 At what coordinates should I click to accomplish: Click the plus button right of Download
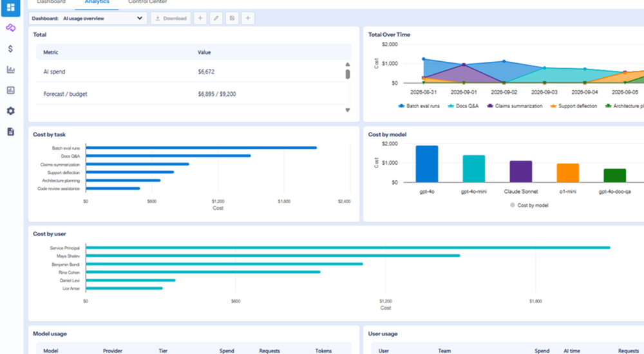click(x=200, y=18)
